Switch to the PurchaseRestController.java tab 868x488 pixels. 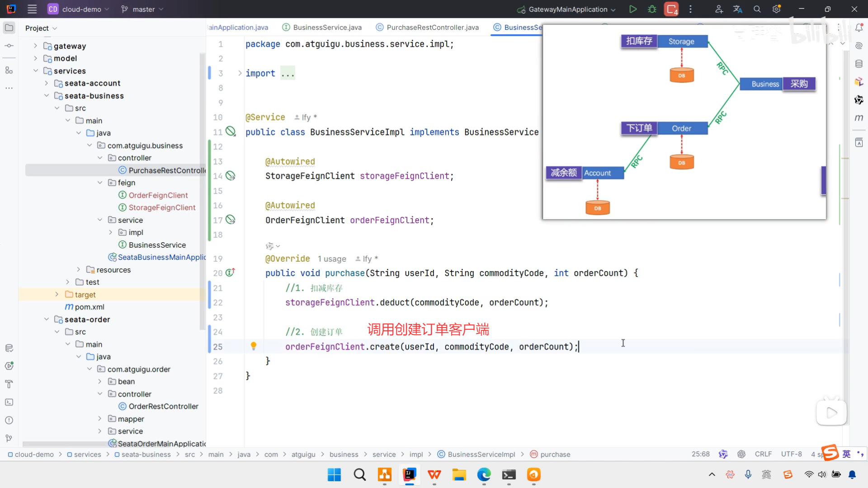coord(432,28)
